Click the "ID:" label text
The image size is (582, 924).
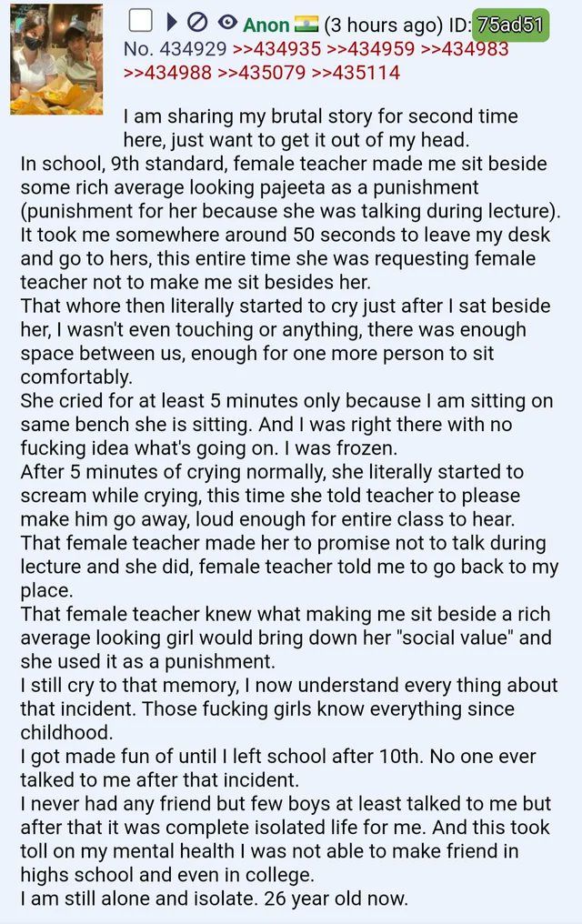(454, 25)
